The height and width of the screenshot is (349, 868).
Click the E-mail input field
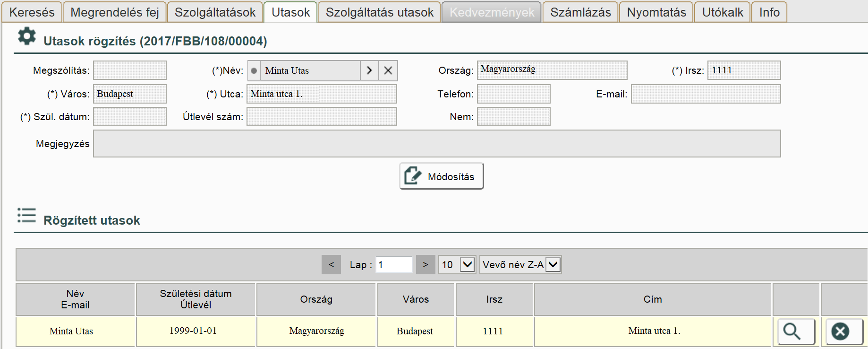coord(706,94)
